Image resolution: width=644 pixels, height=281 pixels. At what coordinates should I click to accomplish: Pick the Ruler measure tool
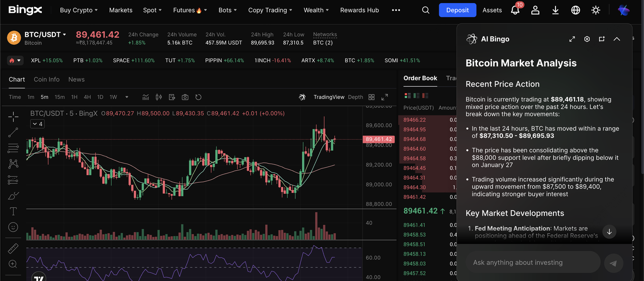[13, 248]
